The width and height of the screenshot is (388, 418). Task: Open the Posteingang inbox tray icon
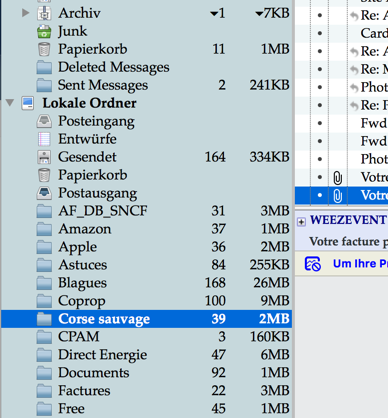pos(44,121)
